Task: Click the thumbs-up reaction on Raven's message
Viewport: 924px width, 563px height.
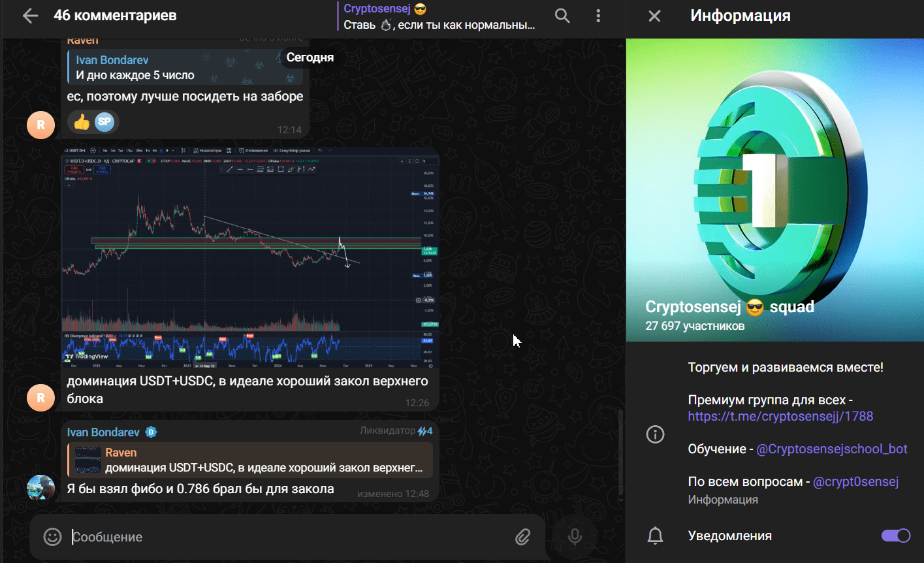Action: [81, 121]
